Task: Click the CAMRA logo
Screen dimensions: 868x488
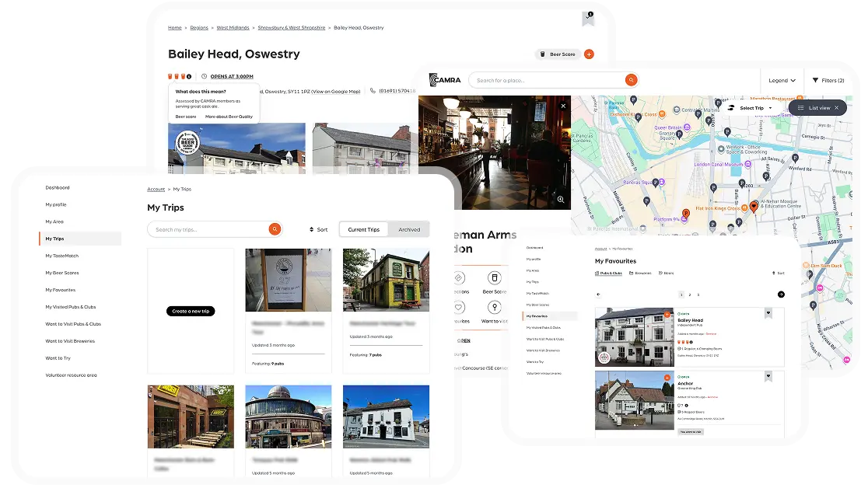Action: coord(445,80)
